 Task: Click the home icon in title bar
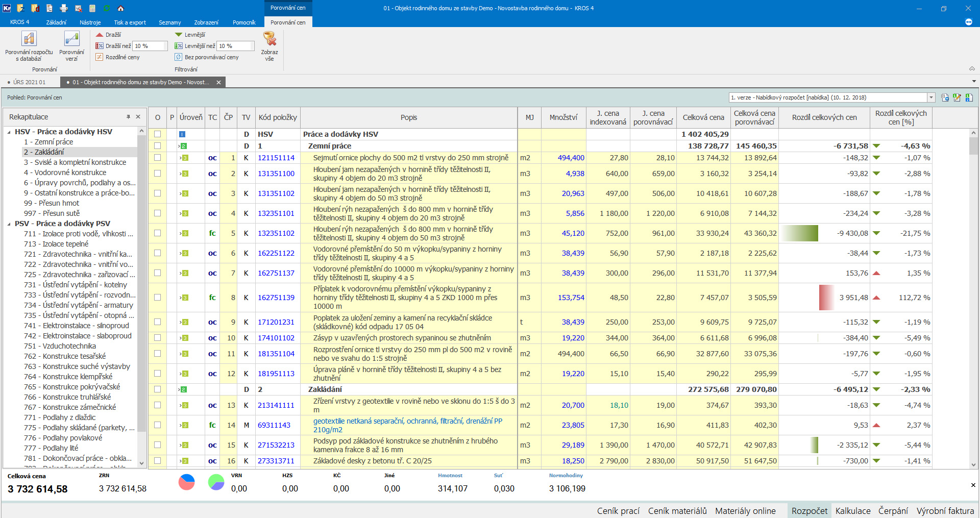point(121,8)
